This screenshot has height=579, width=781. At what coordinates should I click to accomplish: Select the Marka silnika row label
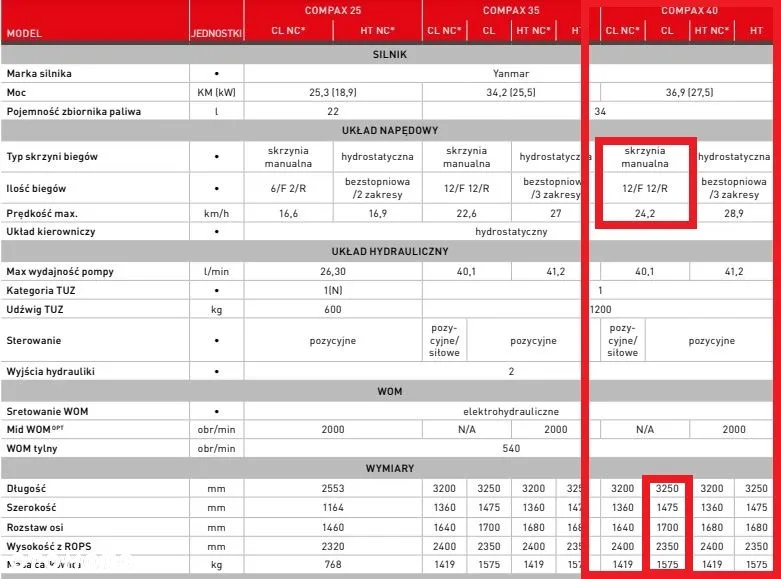pos(39,73)
